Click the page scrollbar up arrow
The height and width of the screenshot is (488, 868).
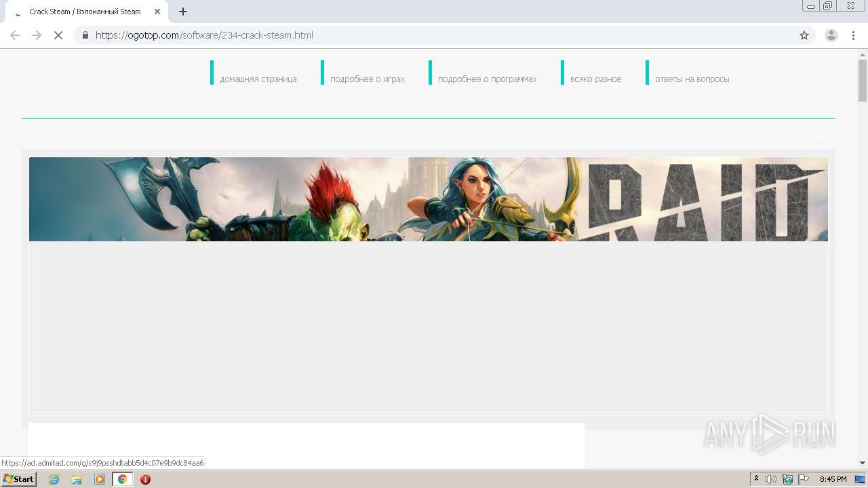(863, 54)
